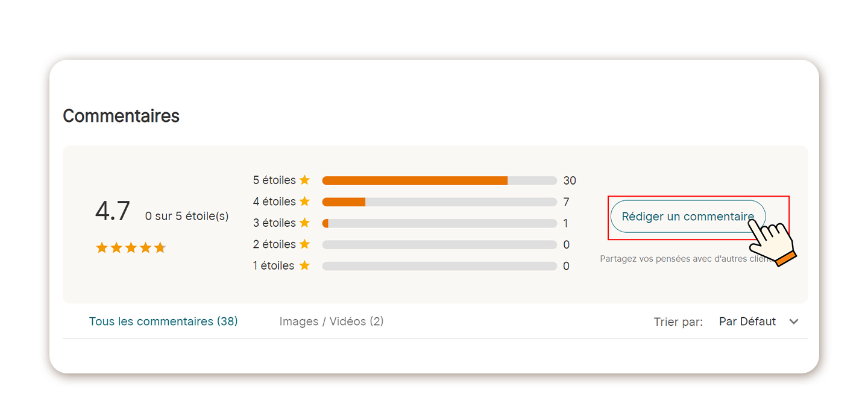Click the 30 reviews count
The width and height of the screenshot is (868, 409).
(x=570, y=180)
